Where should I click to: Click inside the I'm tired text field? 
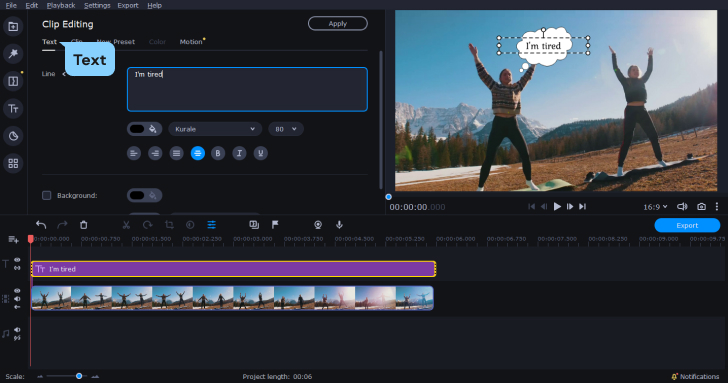click(247, 90)
